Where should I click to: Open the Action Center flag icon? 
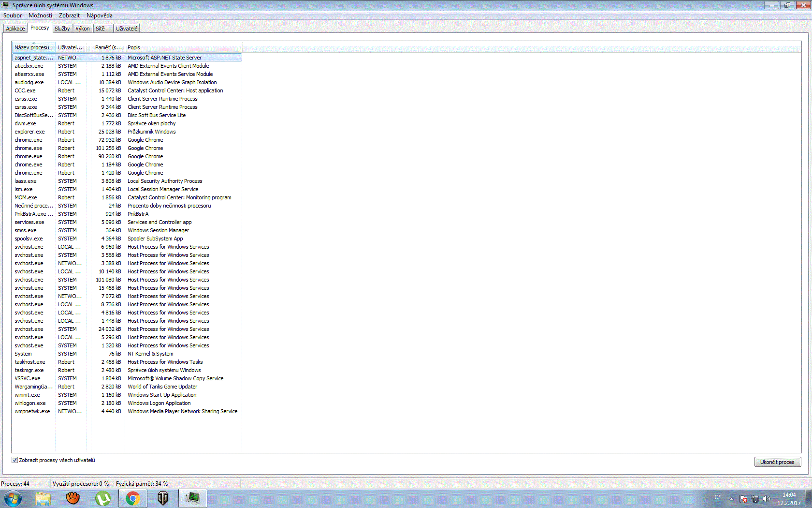[x=743, y=499]
